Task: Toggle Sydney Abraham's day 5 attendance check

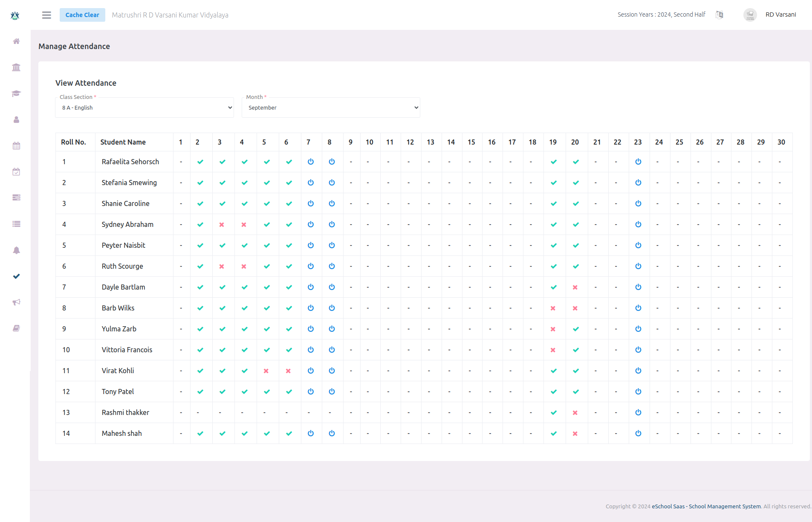Action: tap(267, 224)
